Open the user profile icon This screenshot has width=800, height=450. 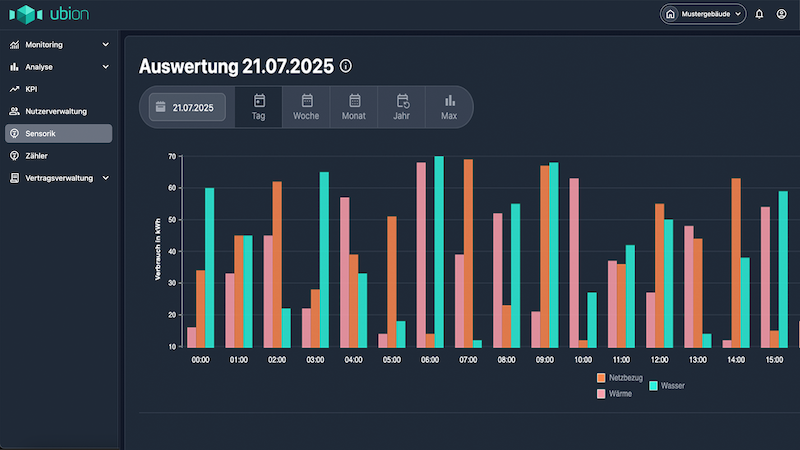[781, 14]
